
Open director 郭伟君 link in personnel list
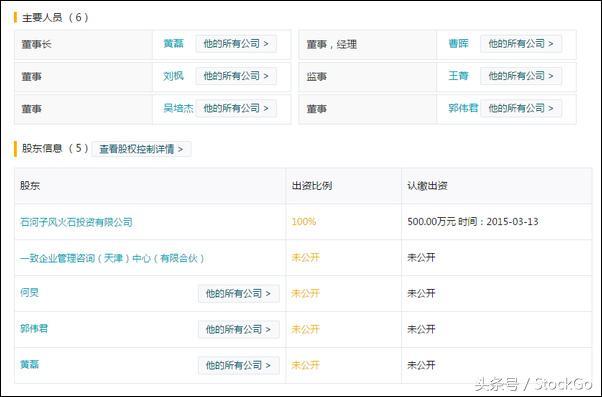pos(463,108)
